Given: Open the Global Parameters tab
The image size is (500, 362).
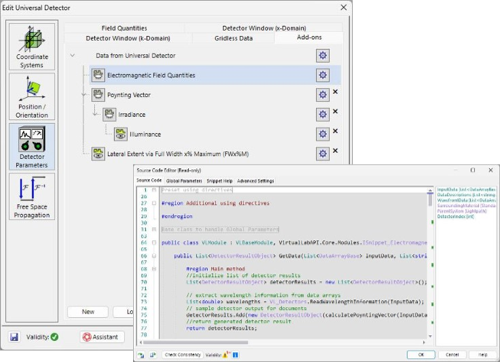Looking at the screenshot, I should click(x=184, y=181).
